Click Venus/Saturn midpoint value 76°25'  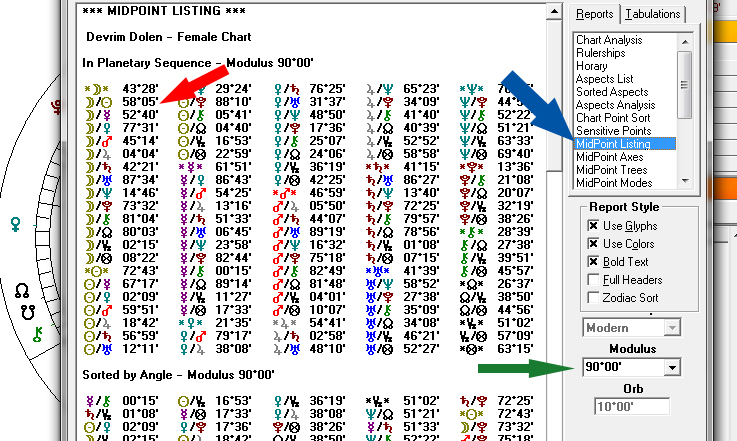tap(328, 88)
